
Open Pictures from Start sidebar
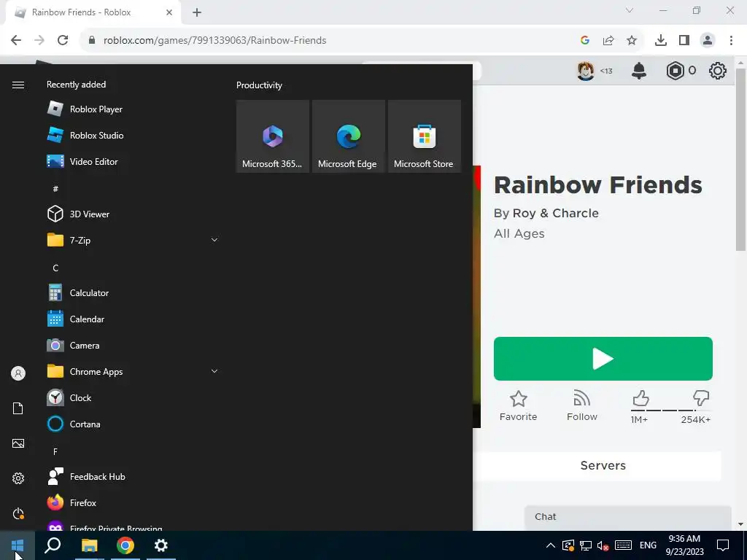click(x=18, y=443)
